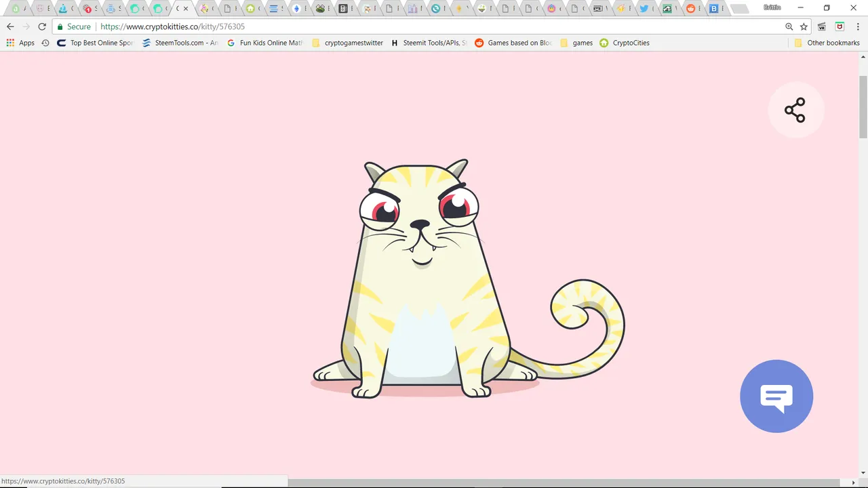
Task: Click the forward navigation arrow
Action: coord(26,26)
